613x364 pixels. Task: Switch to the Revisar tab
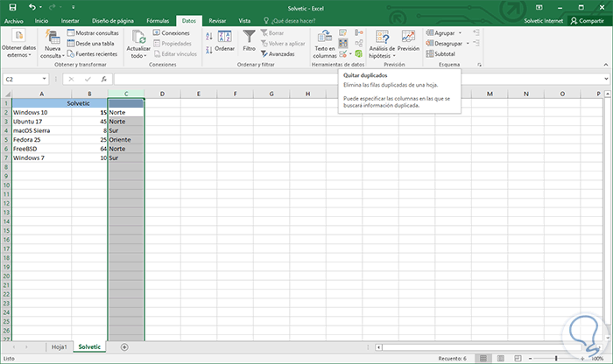pyautogui.click(x=217, y=21)
